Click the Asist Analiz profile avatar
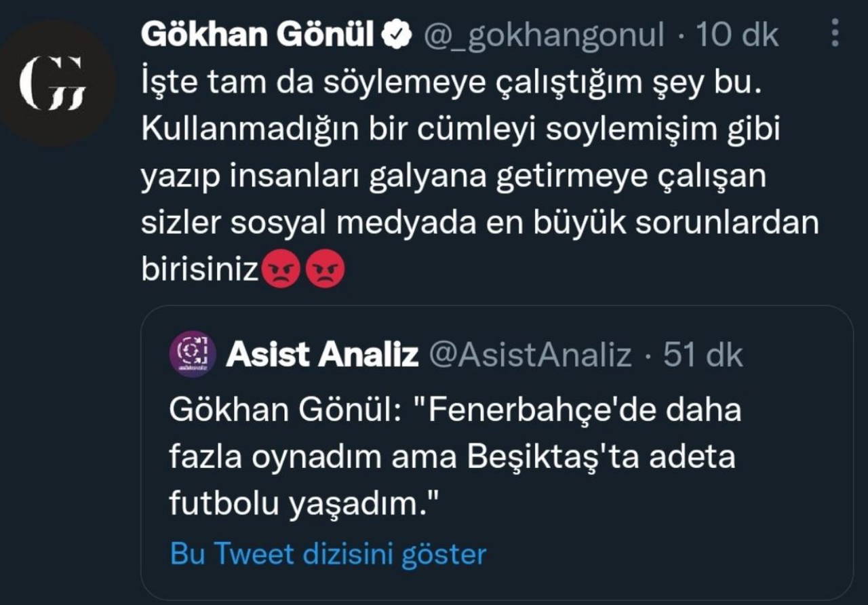The height and width of the screenshot is (605, 868). 193,354
